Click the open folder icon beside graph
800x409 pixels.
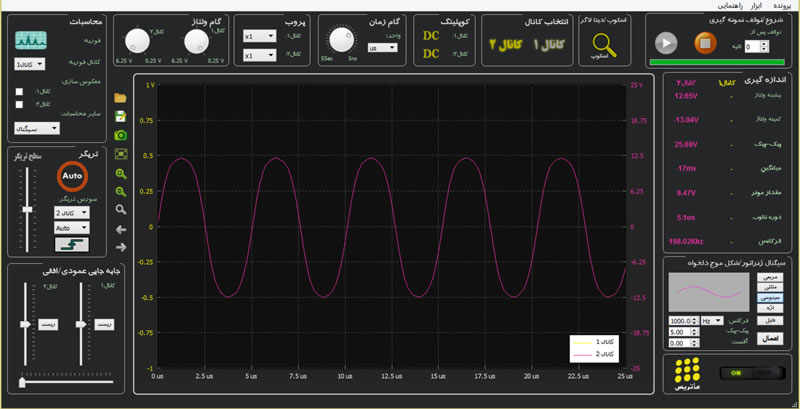[x=120, y=98]
